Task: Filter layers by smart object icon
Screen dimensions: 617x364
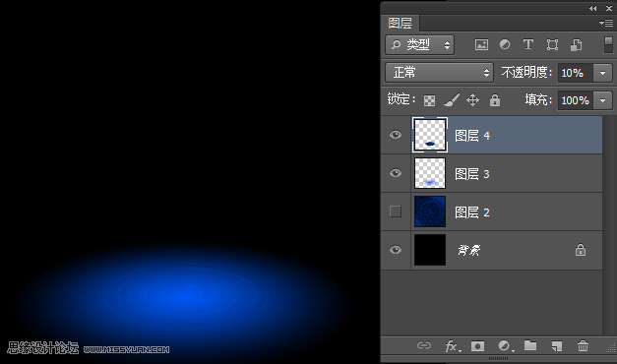Action: [x=576, y=44]
